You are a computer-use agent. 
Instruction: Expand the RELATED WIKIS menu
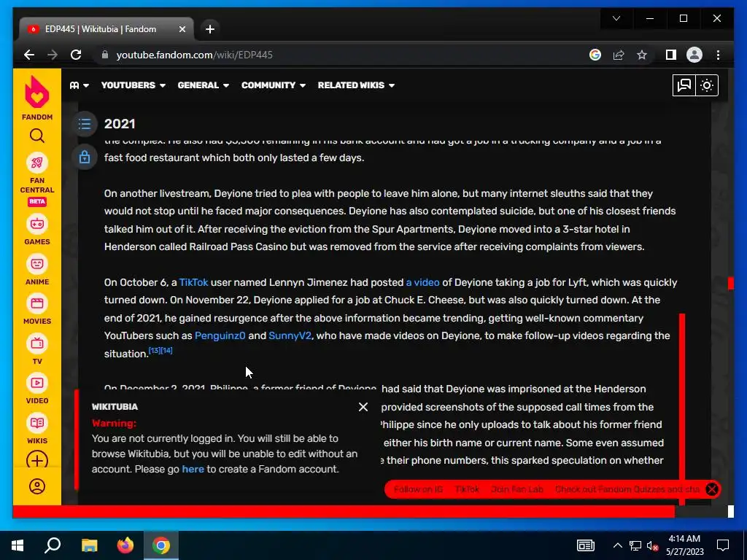356,85
